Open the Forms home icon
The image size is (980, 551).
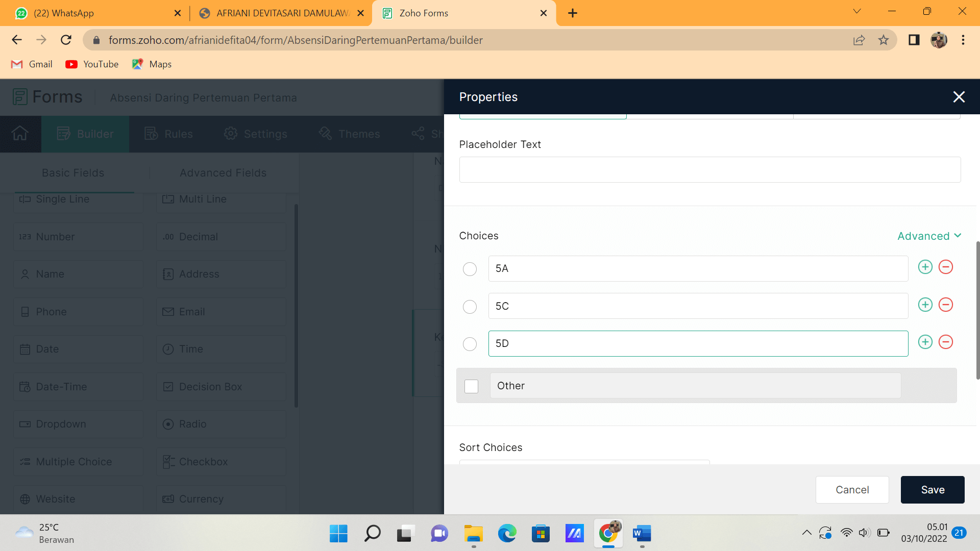[20, 134]
